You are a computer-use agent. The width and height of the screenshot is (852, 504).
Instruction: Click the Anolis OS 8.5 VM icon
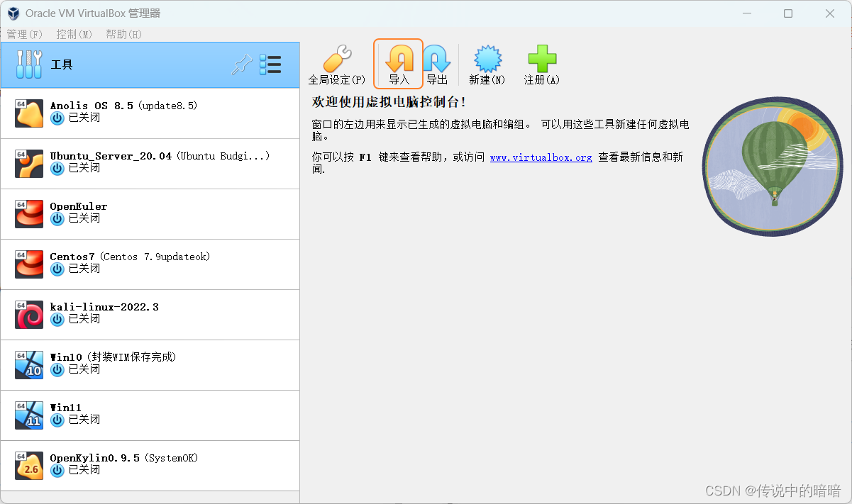pyautogui.click(x=29, y=113)
